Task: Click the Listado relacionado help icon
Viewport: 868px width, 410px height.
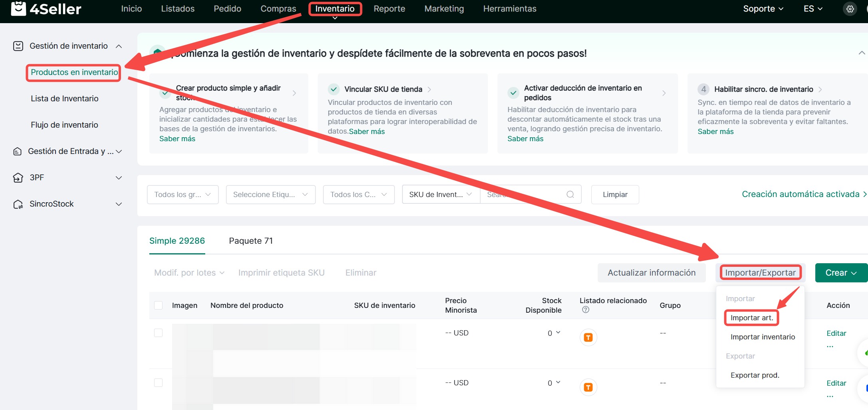Action: click(x=585, y=310)
